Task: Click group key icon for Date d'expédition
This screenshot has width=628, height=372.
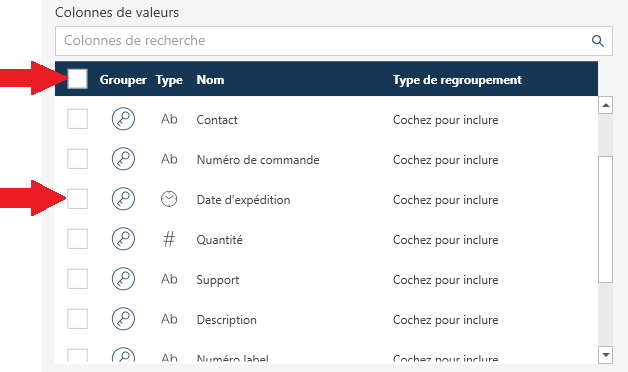Action: click(x=123, y=199)
